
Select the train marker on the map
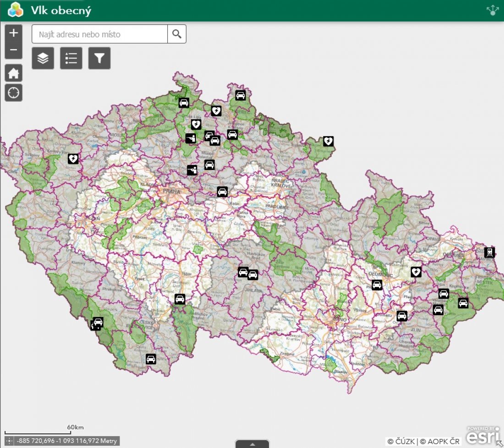pos(489,252)
